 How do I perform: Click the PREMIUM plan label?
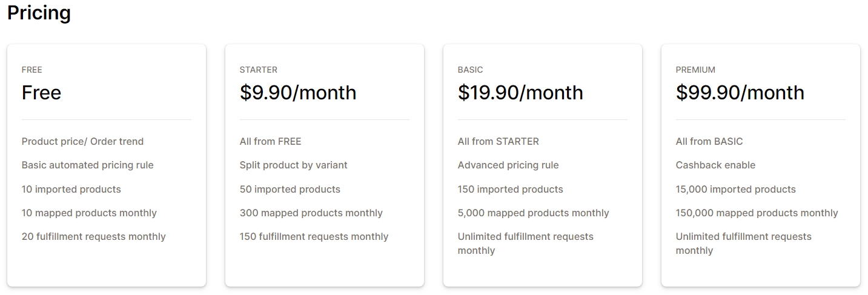(x=695, y=70)
